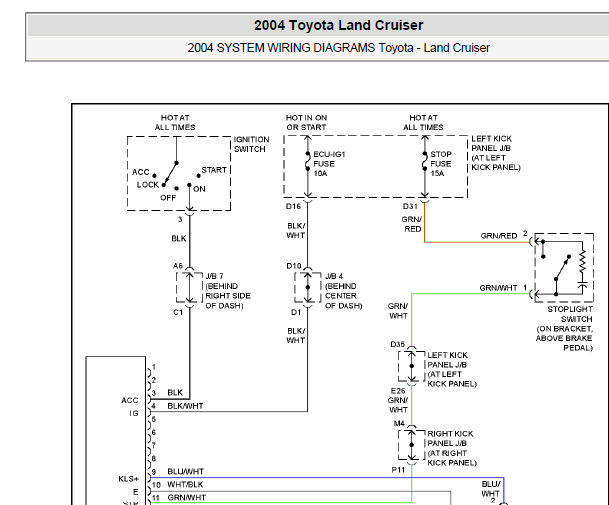This screenshot has width=609, height=505.
Task: Click connector label "E26"
Action: [x=398, y=391]
